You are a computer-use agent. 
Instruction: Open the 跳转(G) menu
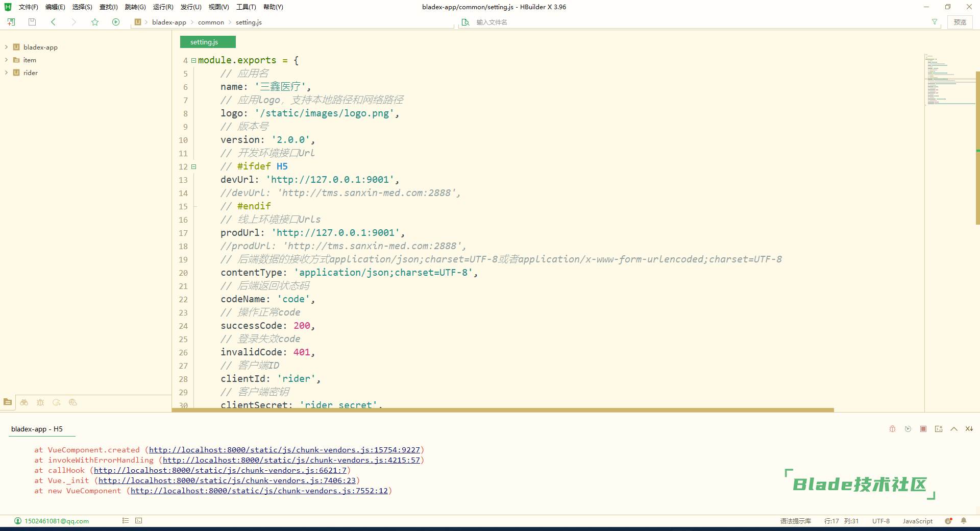135,7
